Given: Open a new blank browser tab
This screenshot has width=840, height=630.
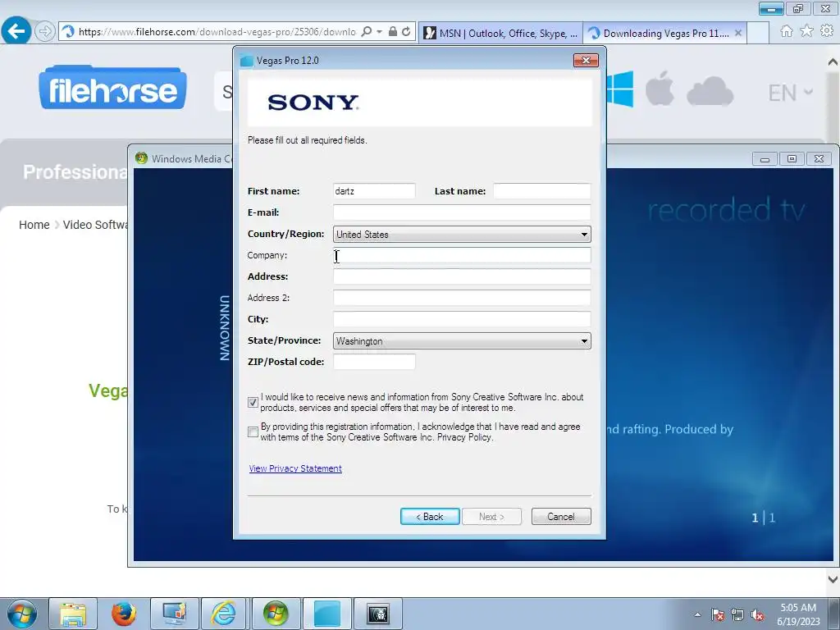Looking at the screenshot, I should (758, 33).
